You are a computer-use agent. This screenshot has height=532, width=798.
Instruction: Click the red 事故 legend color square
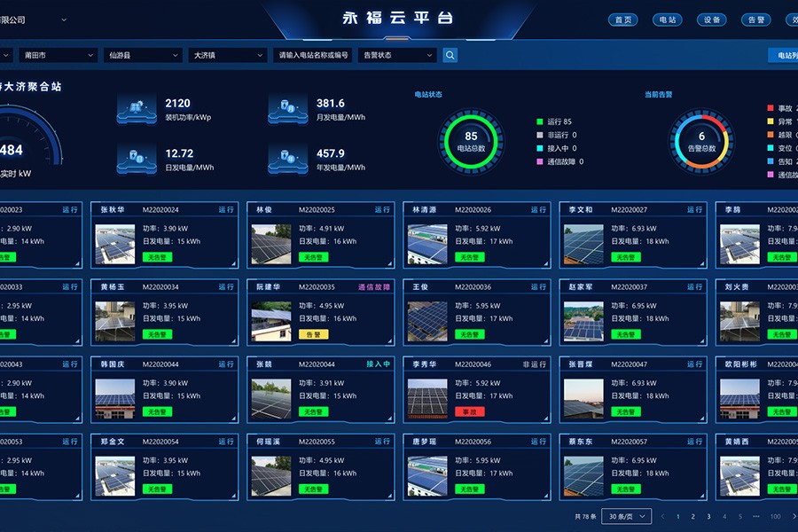coord(771,108)
